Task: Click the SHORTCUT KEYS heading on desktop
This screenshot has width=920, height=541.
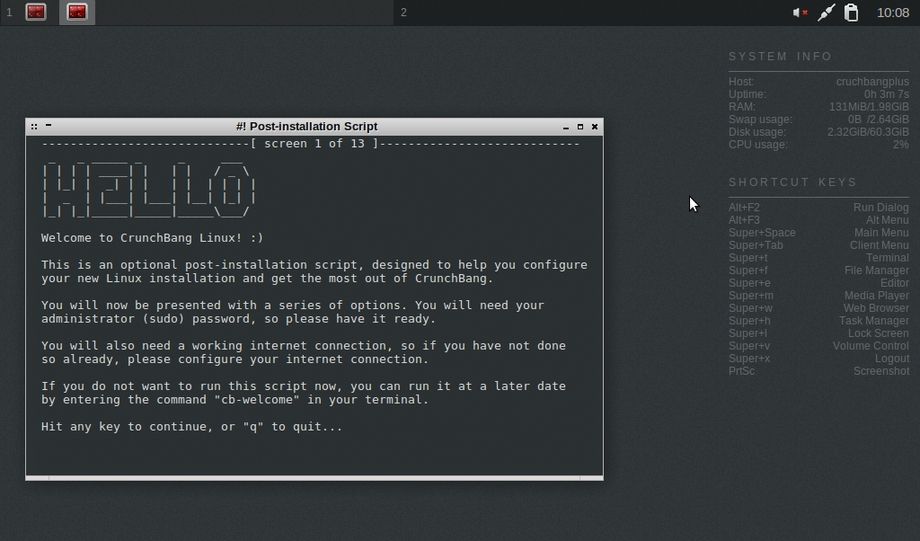Action: pos(793,182)
